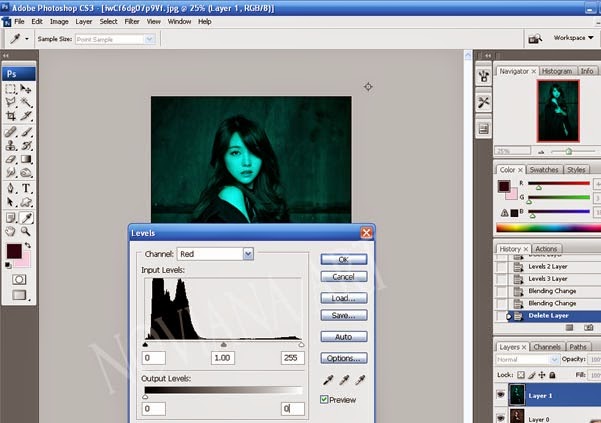Select the History Brush tool
Image resolution: width=601 pixels, height=423 pixels.
(x=26, y=146)
